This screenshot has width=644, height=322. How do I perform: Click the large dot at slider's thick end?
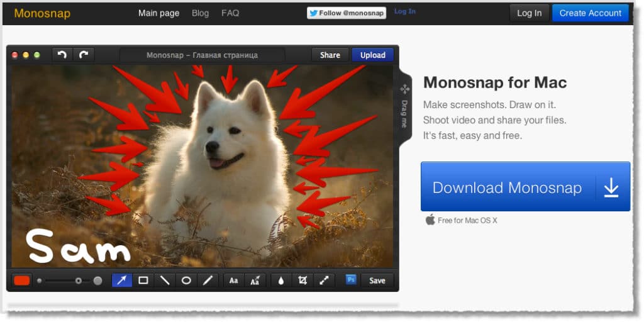pos(97,281)
